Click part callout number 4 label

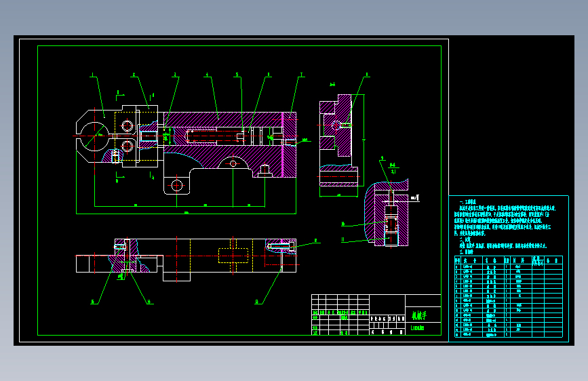(207, 75)
